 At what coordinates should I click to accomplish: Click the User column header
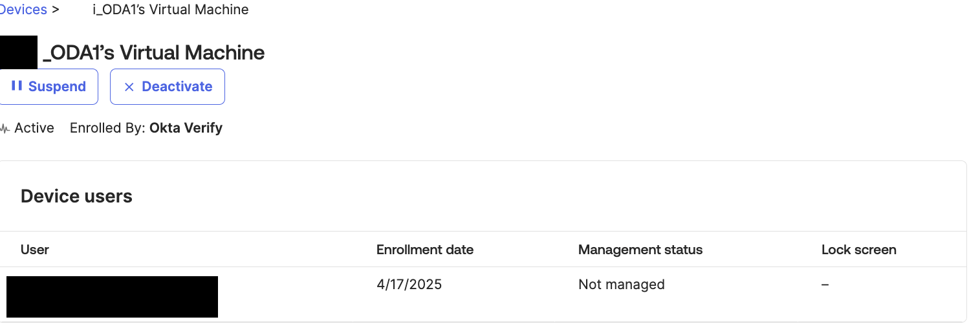click(x=35, y=250)
